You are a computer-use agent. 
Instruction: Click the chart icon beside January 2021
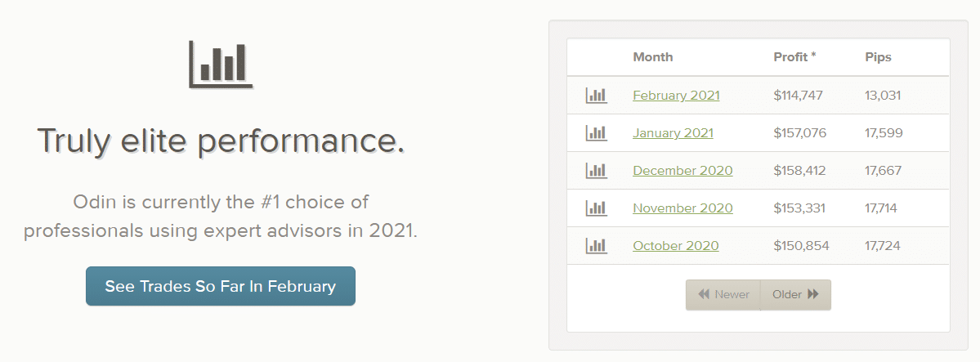596,133
